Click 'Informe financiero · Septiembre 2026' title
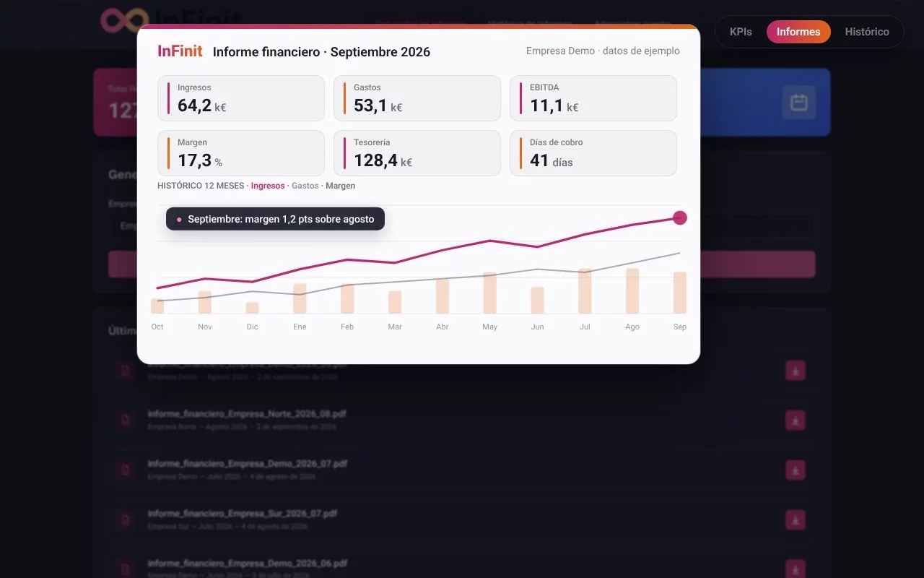 pos(321,52)
